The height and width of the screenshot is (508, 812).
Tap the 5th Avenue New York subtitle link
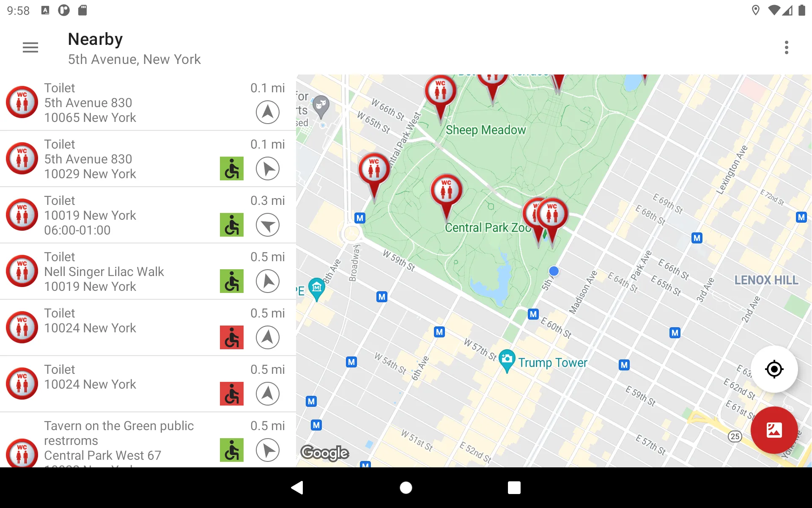(134, 59)
